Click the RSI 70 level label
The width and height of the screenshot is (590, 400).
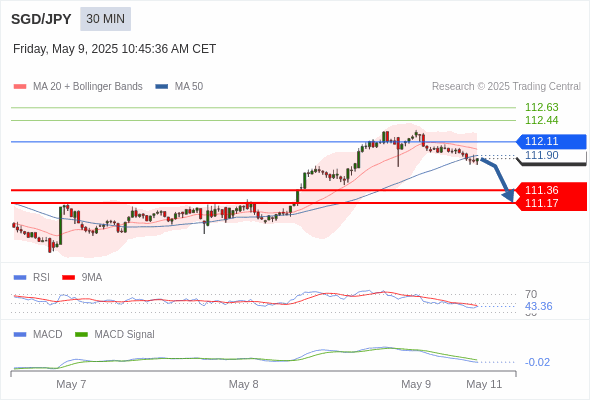(531, 294)
